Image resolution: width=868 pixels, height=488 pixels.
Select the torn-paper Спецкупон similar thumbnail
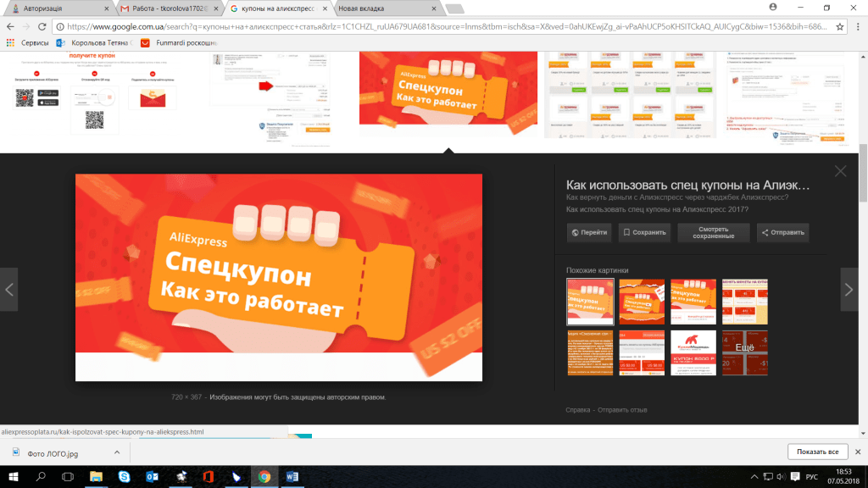pos(642,302)
